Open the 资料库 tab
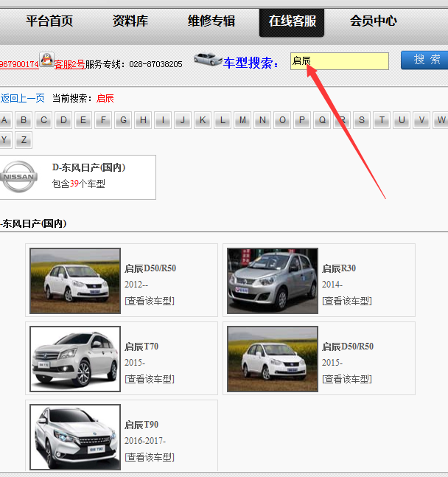This screenshot has width=448, height=477. 130,21
